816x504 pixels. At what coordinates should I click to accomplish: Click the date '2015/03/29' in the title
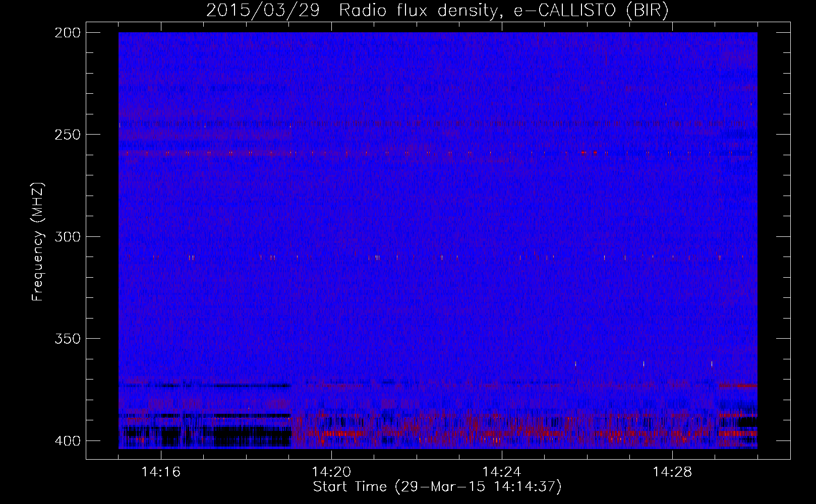[263, 10]
